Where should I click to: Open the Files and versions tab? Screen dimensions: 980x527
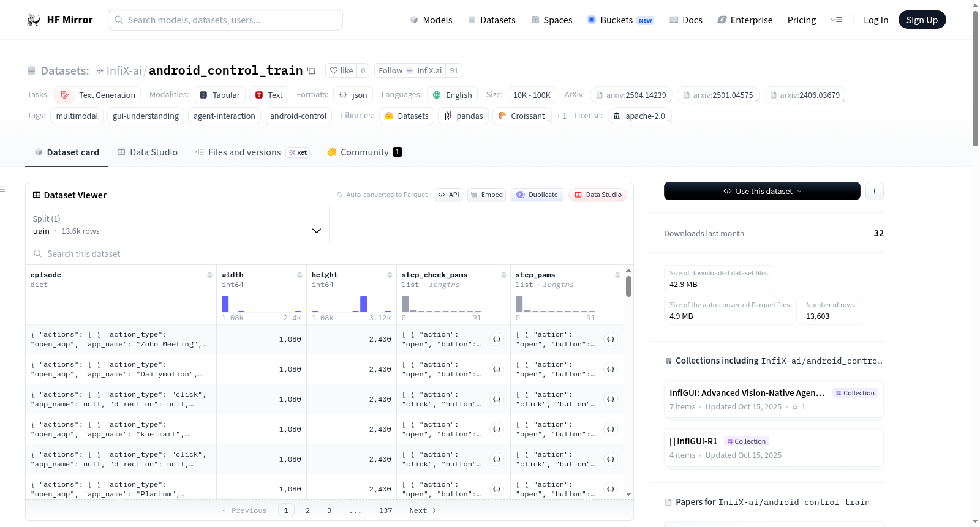[x=252, y=152]
